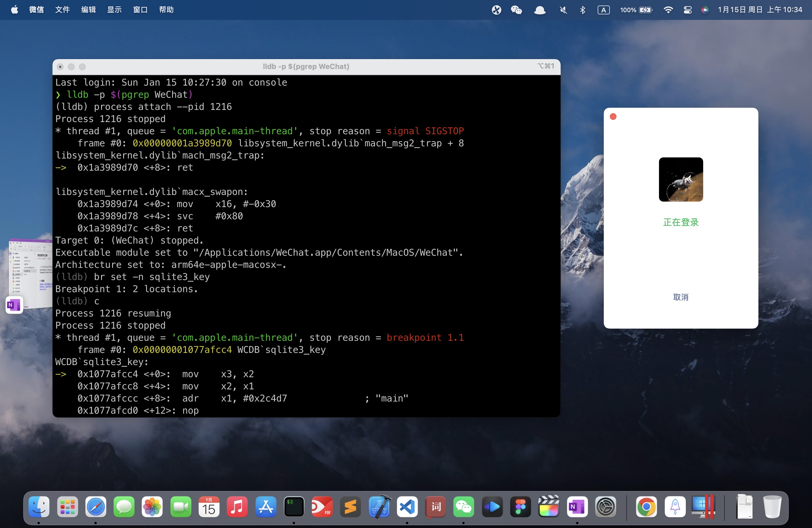Open Figma from the Dock
812x528 pixels.
520,507
